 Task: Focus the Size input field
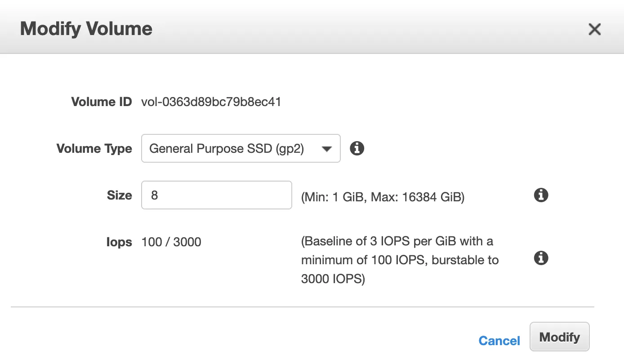click(217, 195)
